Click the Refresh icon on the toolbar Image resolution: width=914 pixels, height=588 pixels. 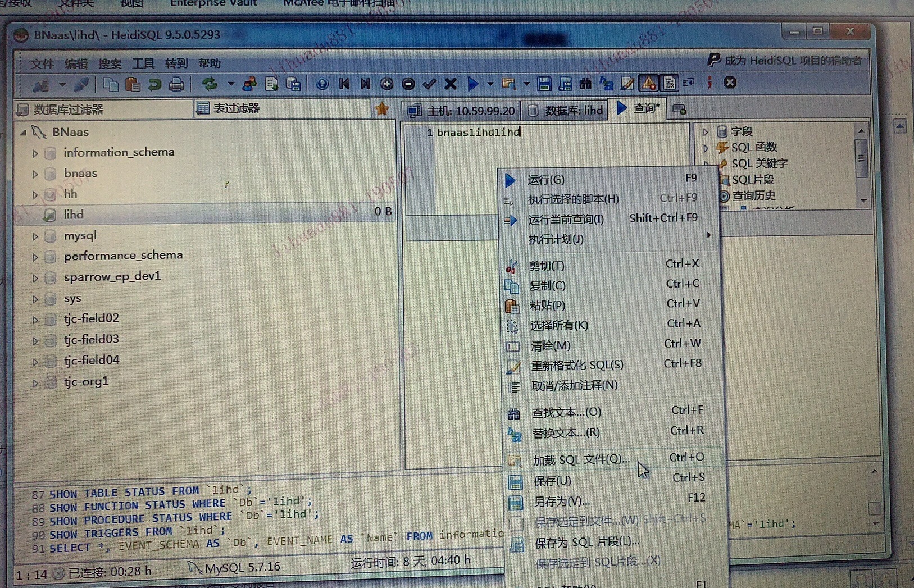209,83
